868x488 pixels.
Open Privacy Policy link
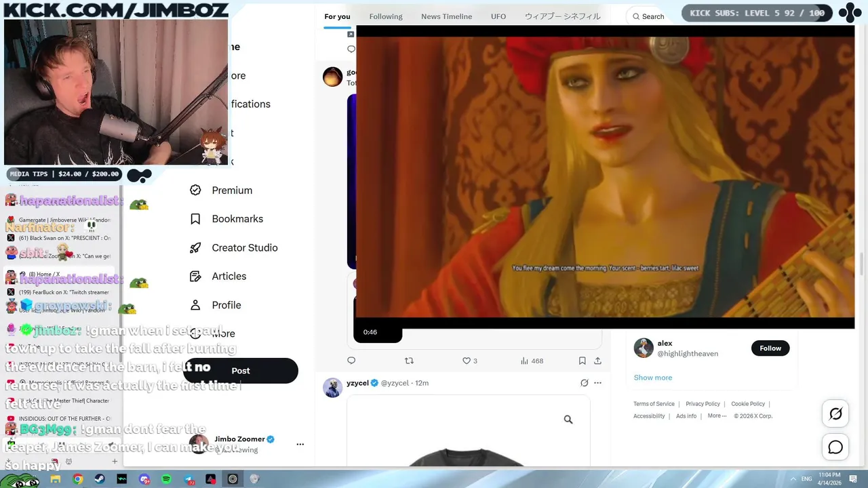click(x=703, y=404)
